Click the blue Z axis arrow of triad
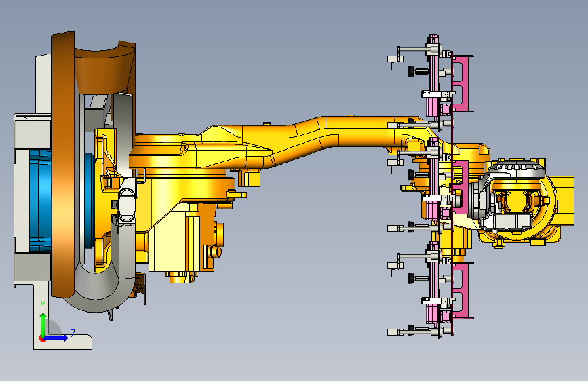The image size is (588, 381). 57,338
